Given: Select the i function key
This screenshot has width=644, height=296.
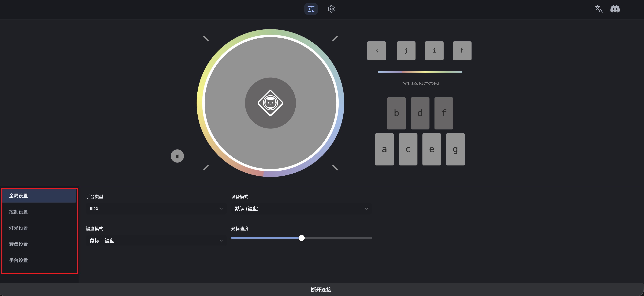Looking at the screenshot, I should pyautogui.click(x=434, y=51).
